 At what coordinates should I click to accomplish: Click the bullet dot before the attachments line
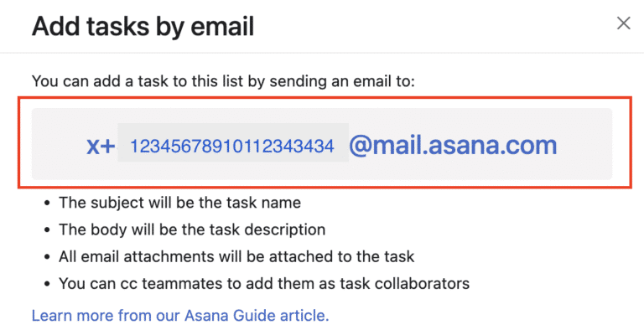pos(43,256)
